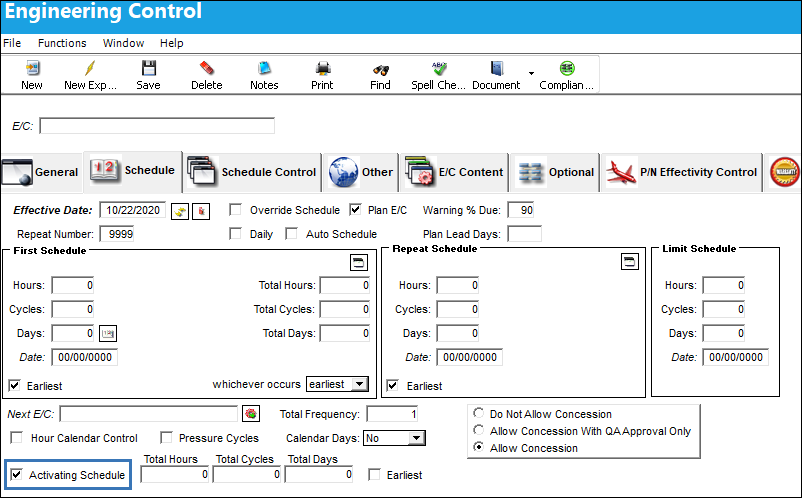Select the Allow Concession radio button

478,446
